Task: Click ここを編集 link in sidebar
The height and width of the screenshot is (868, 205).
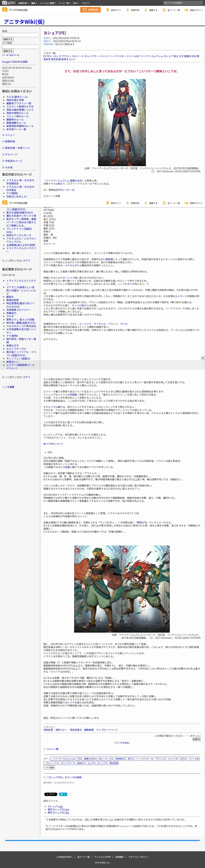Action: pyautogui.click(x=8, y=387)
